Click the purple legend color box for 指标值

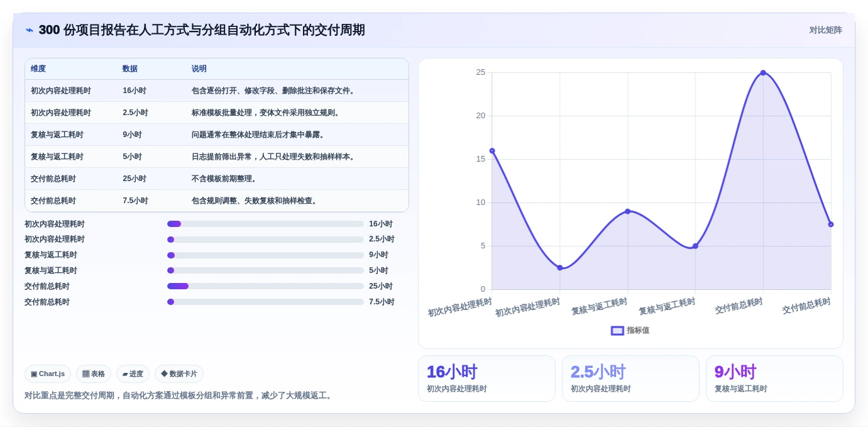[617, 330]
